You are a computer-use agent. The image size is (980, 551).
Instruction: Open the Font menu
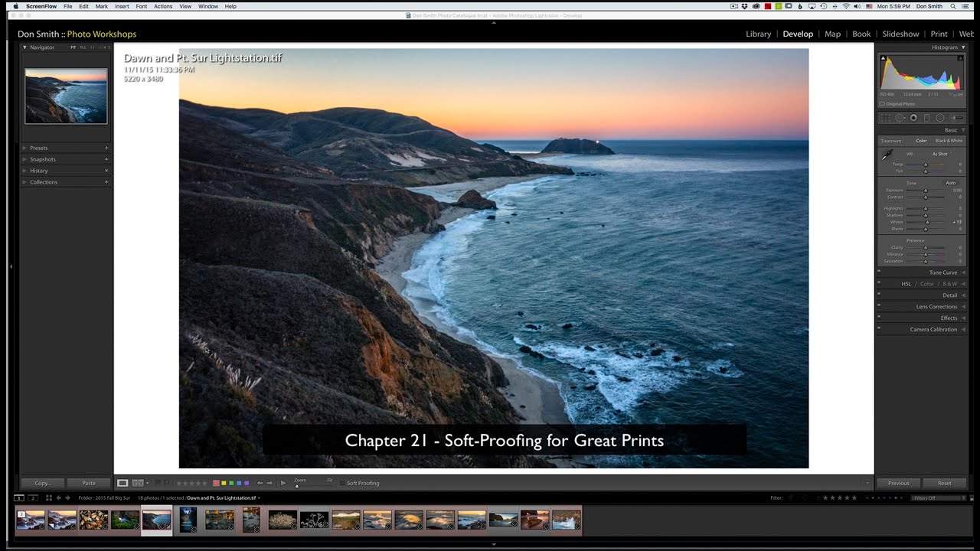142,6
